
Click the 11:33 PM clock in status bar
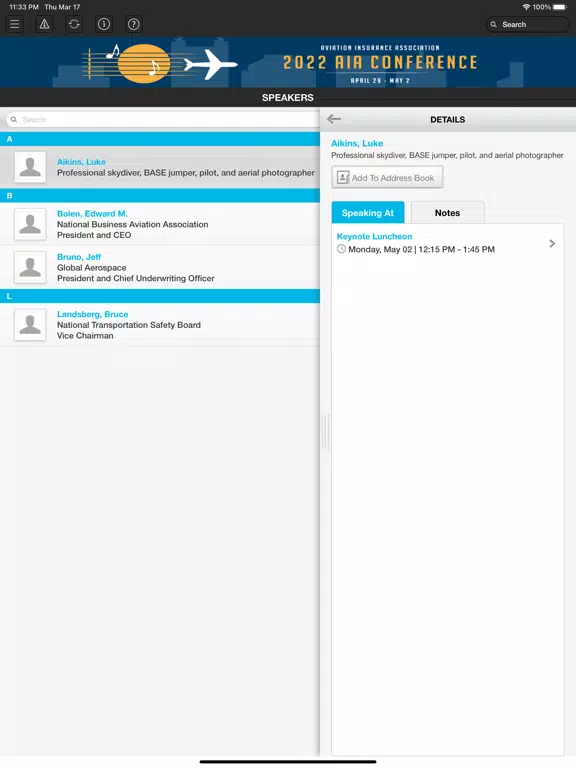click(x=24, y=7)
